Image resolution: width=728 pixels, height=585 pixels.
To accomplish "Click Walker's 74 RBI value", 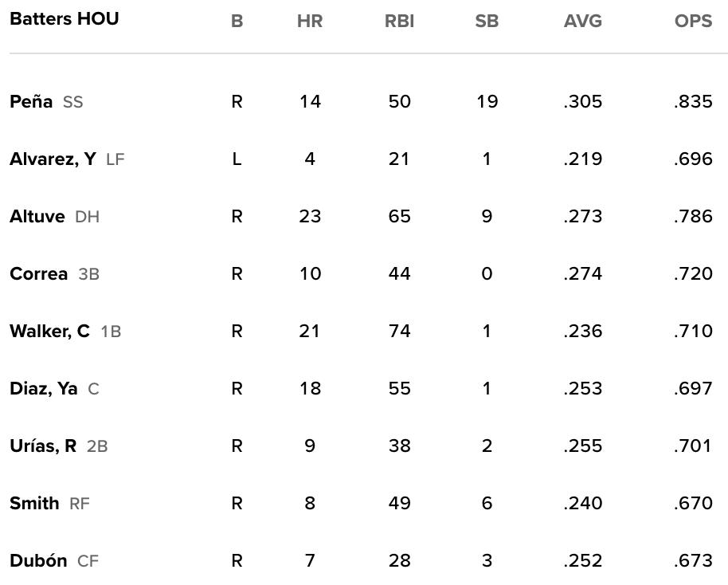I will click(399, 332).
